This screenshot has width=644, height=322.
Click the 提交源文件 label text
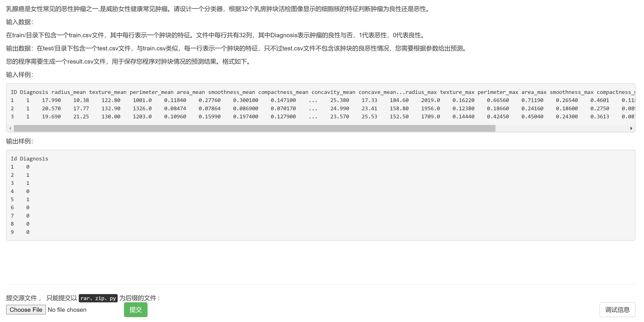click(x=22, y=298)
